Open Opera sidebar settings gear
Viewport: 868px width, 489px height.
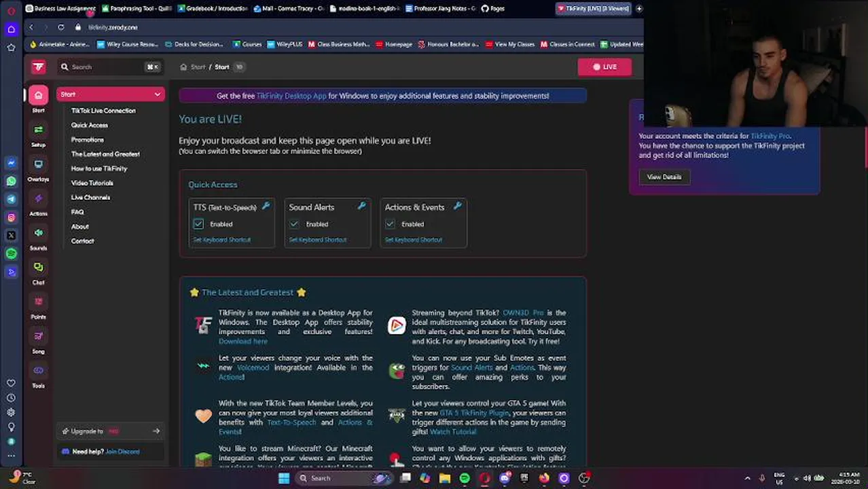tap(11, 412)
